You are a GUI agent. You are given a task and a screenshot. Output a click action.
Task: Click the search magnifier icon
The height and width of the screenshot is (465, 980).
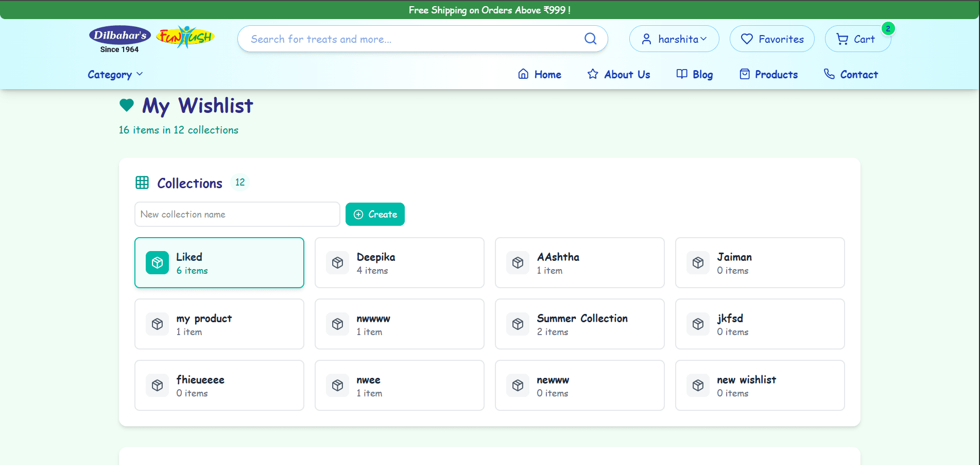tap(590, 39)
